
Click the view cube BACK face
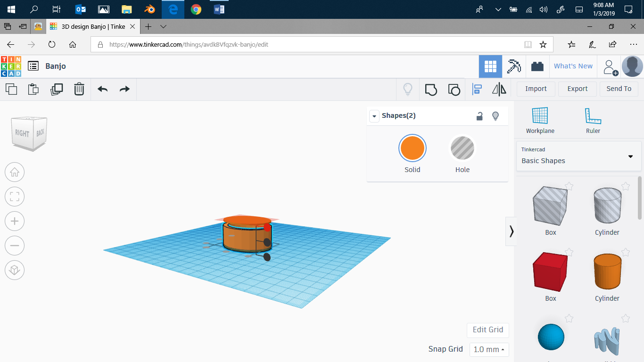tap(41, 132)
